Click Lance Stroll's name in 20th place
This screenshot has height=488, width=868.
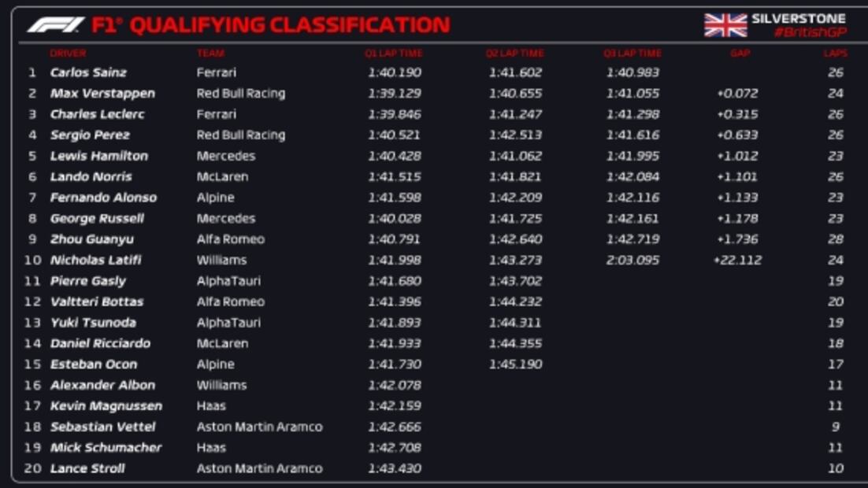tap(87, 468)
